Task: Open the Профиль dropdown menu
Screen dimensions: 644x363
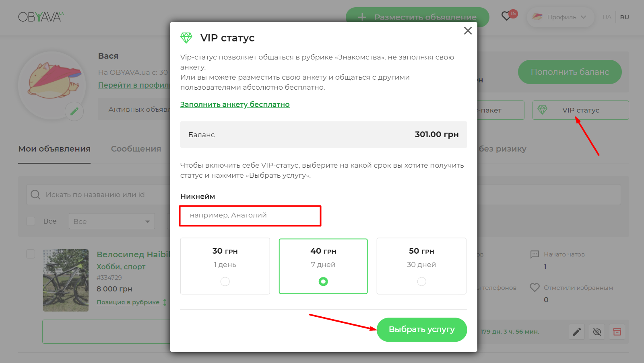Action: point(560,17)
